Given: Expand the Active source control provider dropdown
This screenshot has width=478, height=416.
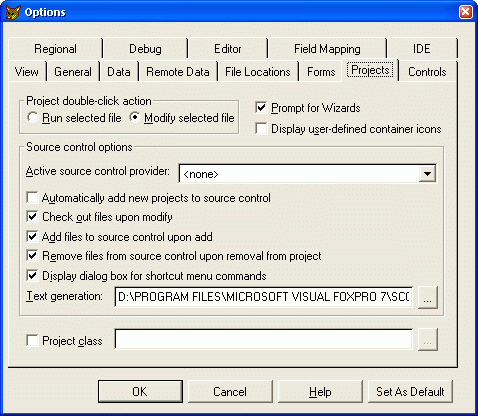Looking at the screenshot, I should pyautogui.click(x=427, y=173).
